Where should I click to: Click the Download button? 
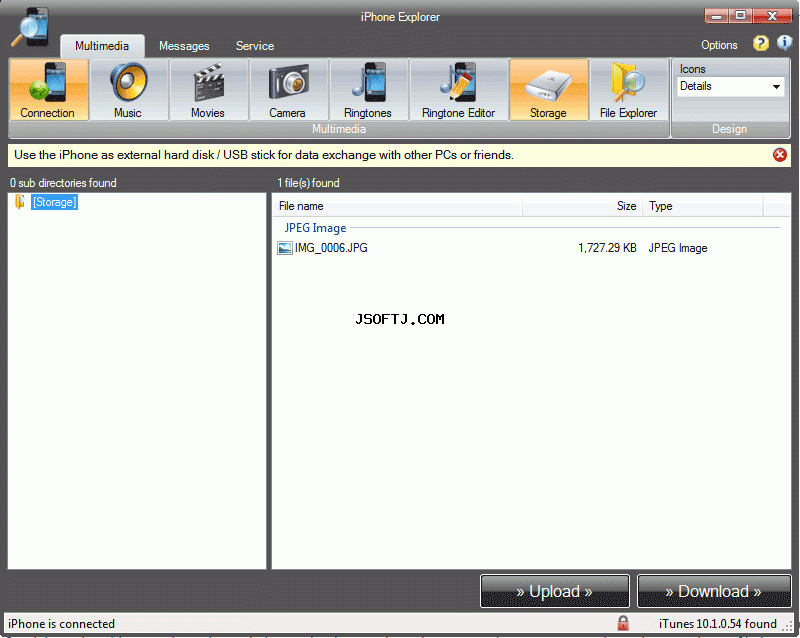714,592
